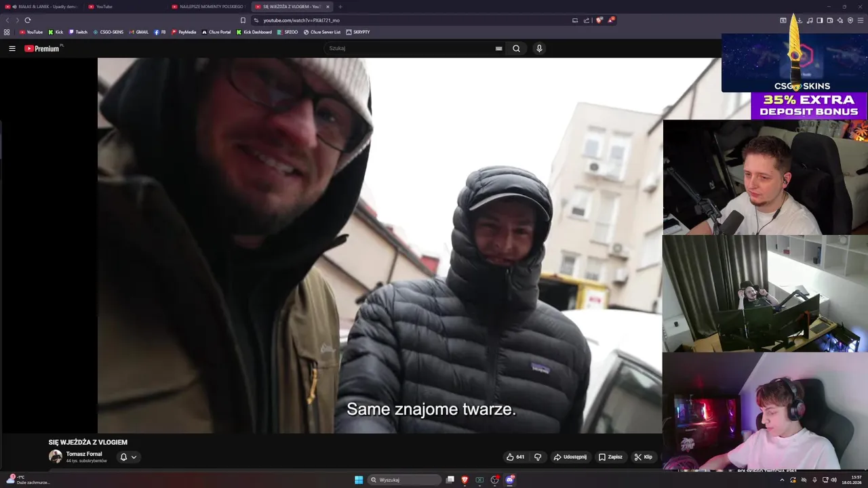This screenshot has height=488, width=868.
Task: Open the SKRYPTY bookmarks folder
Action: tap(358, 32)
